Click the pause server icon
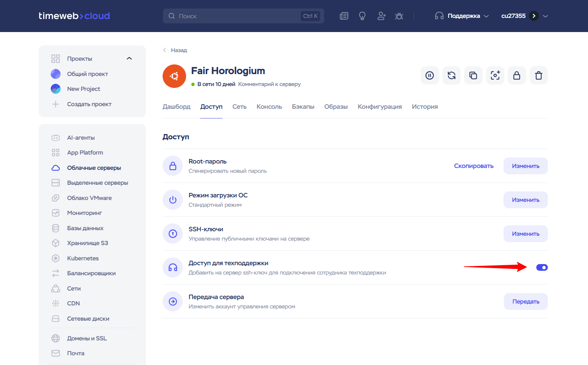 429,76
